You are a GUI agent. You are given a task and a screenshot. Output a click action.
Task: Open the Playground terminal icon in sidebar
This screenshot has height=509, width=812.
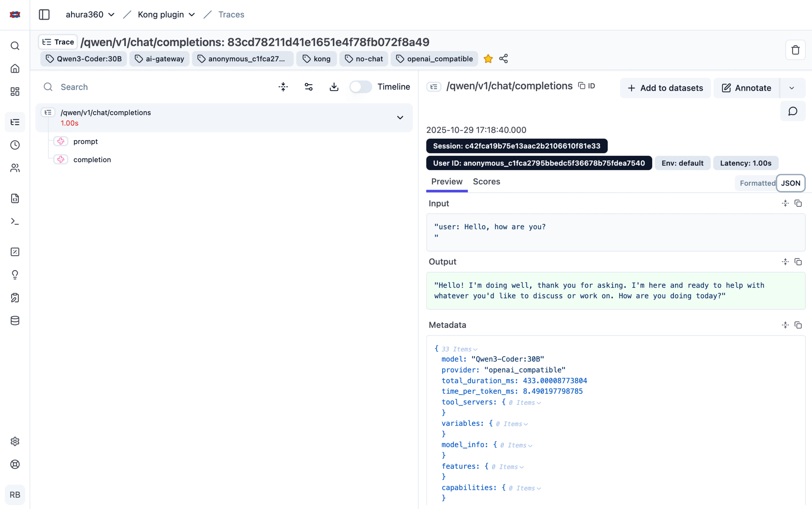coord(15,221)
